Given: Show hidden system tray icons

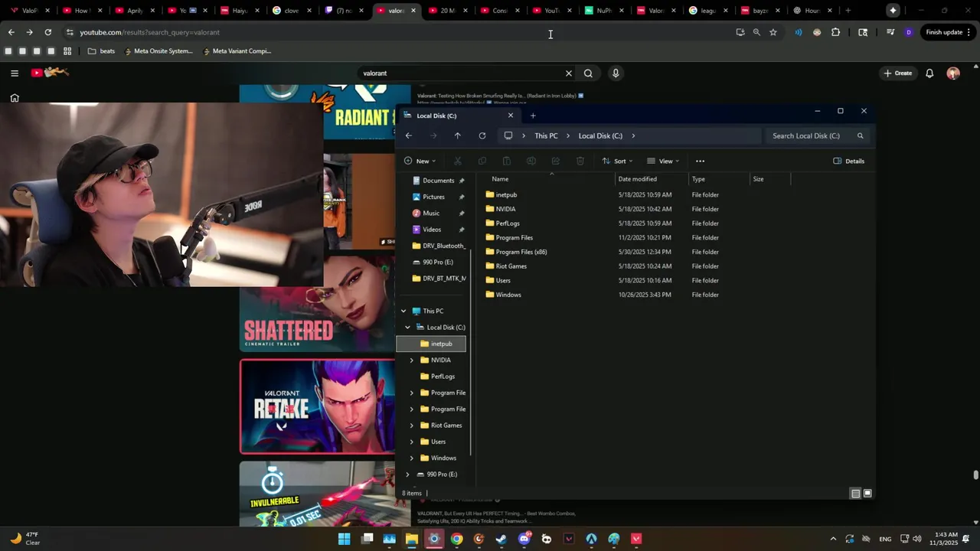Looking at the screenshot, I should 833,539.
